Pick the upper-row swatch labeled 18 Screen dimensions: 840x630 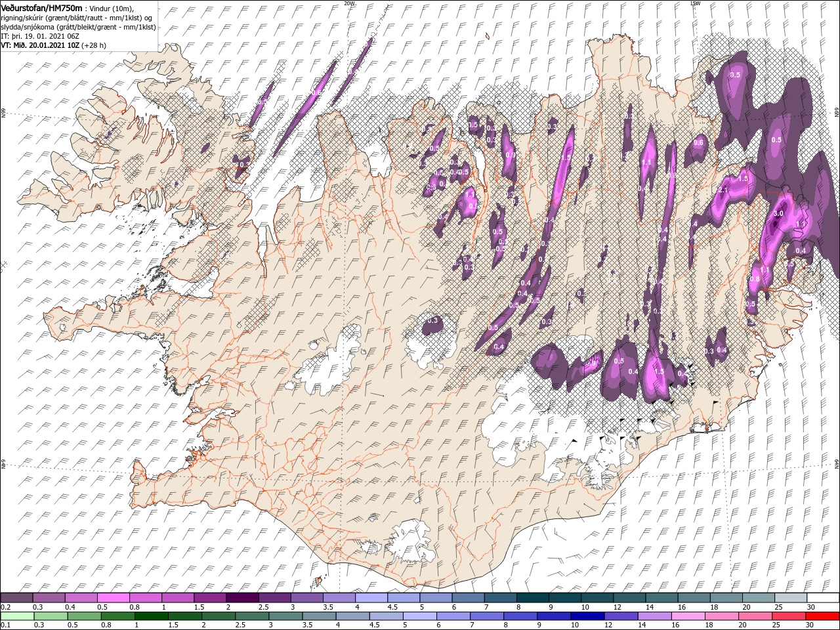[x=726, y=597]
